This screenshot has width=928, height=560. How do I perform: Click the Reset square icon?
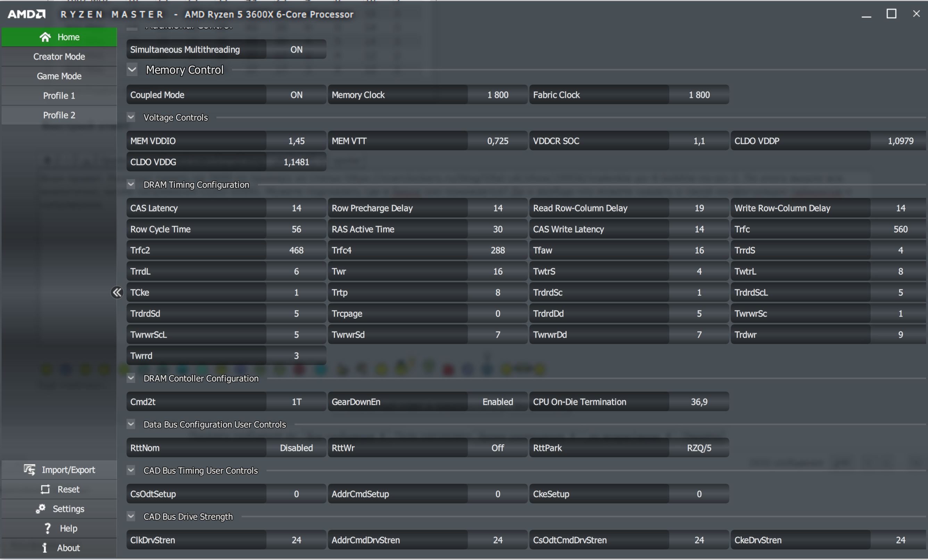[x=45, y=489]
